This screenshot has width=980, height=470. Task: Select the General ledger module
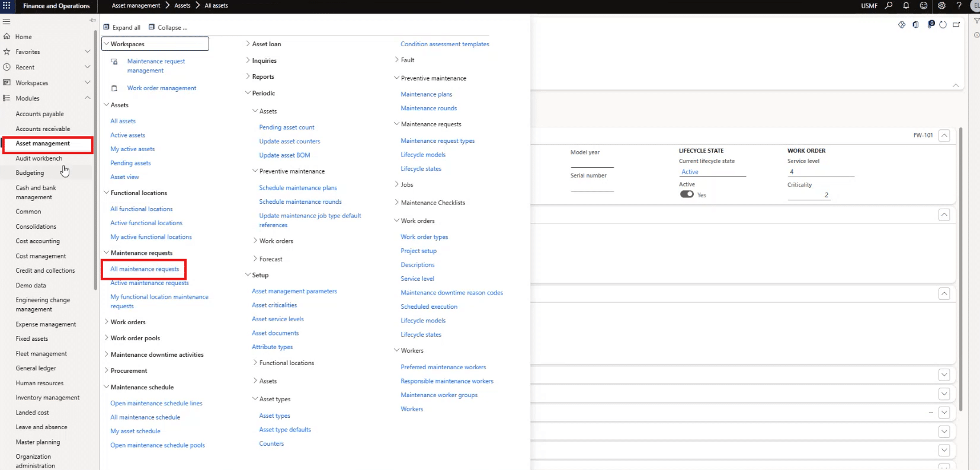click(36, 368)
